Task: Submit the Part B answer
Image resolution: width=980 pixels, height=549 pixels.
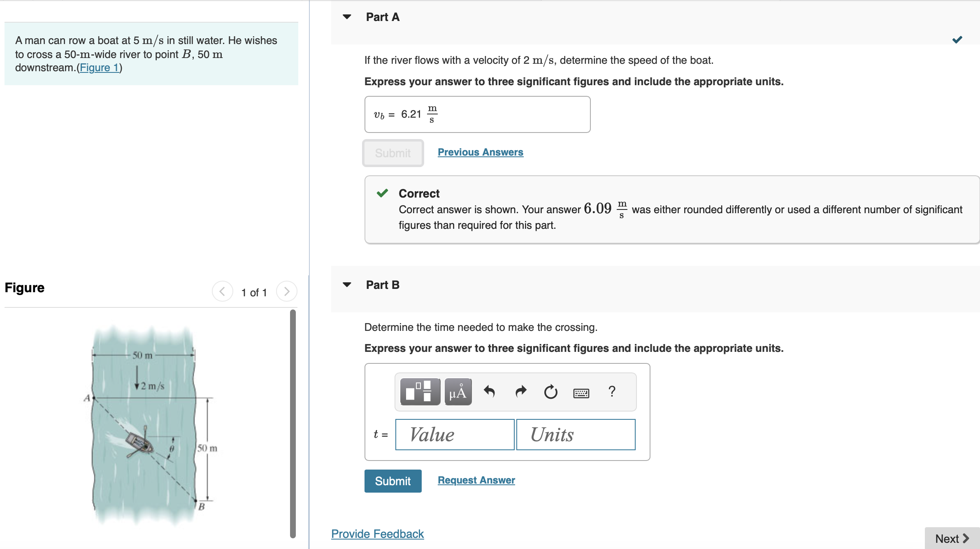Action: (x=392, y=481)
